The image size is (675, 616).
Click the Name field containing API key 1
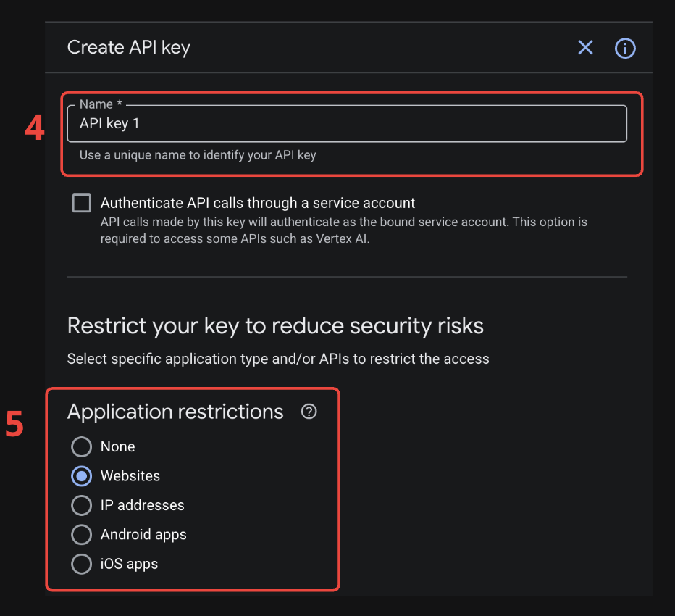(x=346, y=124)
